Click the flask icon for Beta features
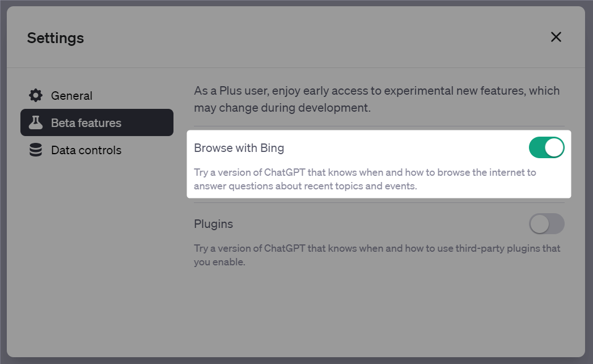The width and height of the screenshot is (593, 364). click(x=36, y=122)
